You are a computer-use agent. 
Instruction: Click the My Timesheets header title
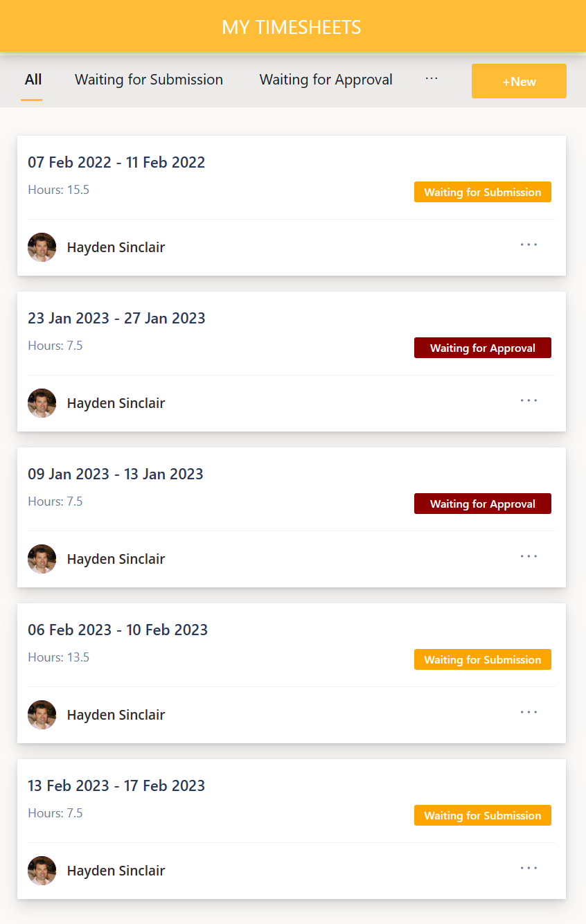[x=292, y=27]
